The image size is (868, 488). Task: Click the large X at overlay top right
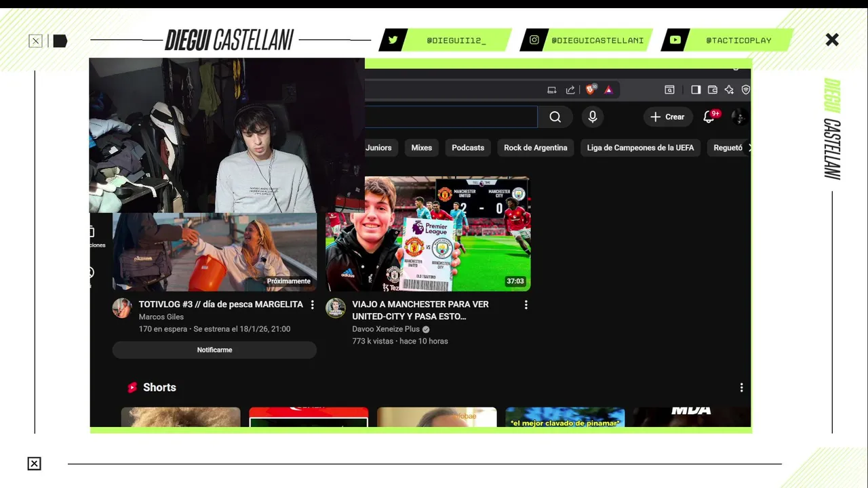[x=832, y=40]
